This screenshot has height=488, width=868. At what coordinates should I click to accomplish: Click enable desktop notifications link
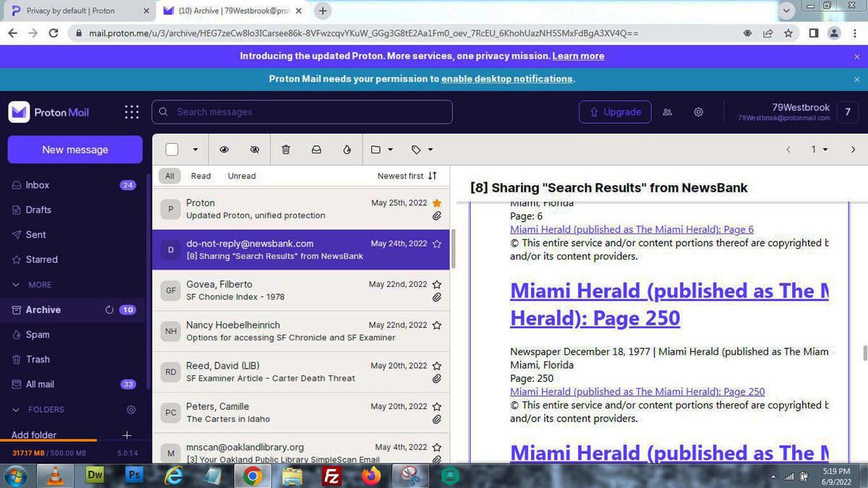[x=507, y=79]
